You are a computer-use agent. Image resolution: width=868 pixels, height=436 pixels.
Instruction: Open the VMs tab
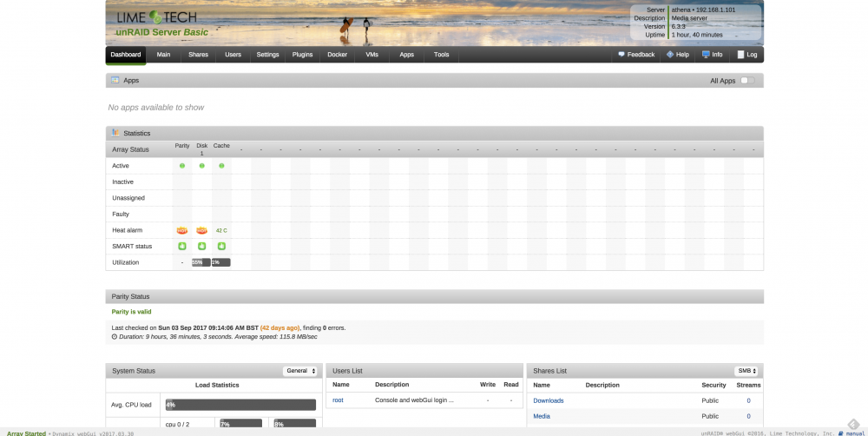(x=372, y=55)
